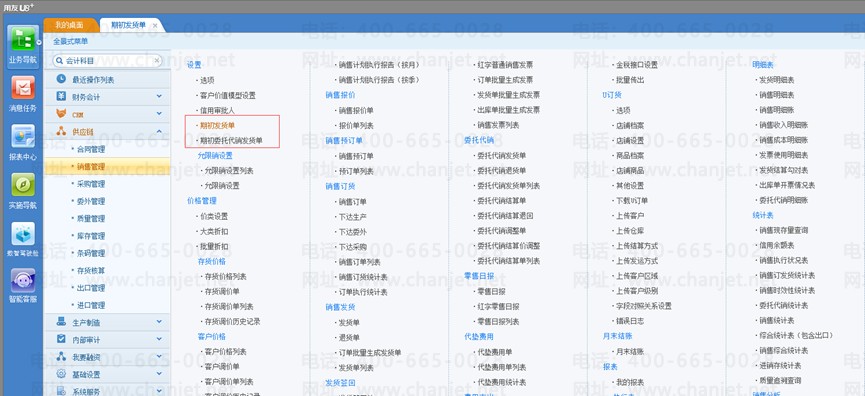
Task: Switch to the 我的桌面 tab
Action: tap(70, 25)
